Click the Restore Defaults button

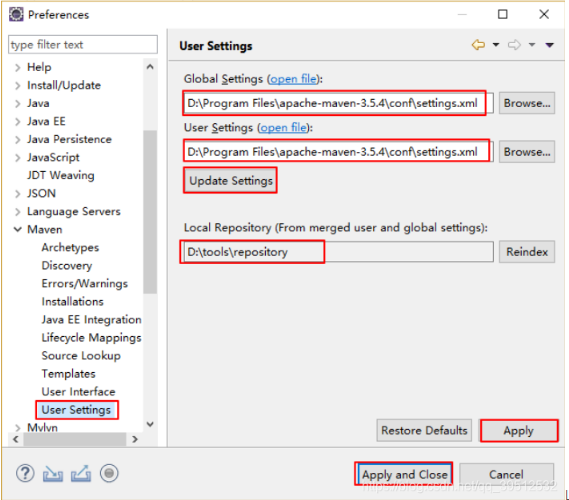pyautogui.click(x=424, y=430)
